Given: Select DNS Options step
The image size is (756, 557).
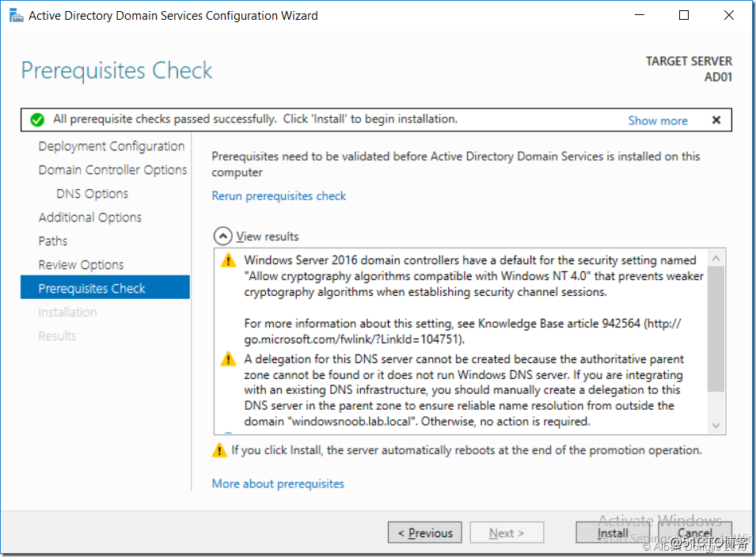Looking at the screenshot, I should pos(92,194).
